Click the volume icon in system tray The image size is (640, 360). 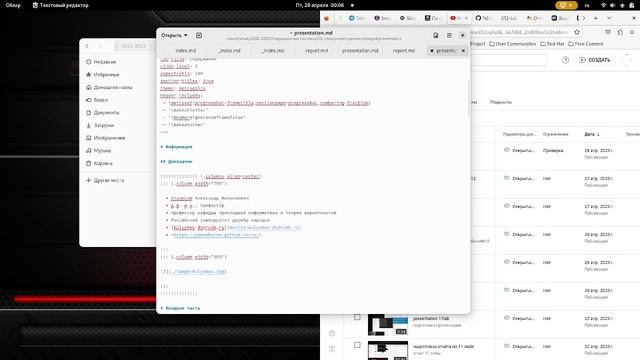click(x=612, y=5)
